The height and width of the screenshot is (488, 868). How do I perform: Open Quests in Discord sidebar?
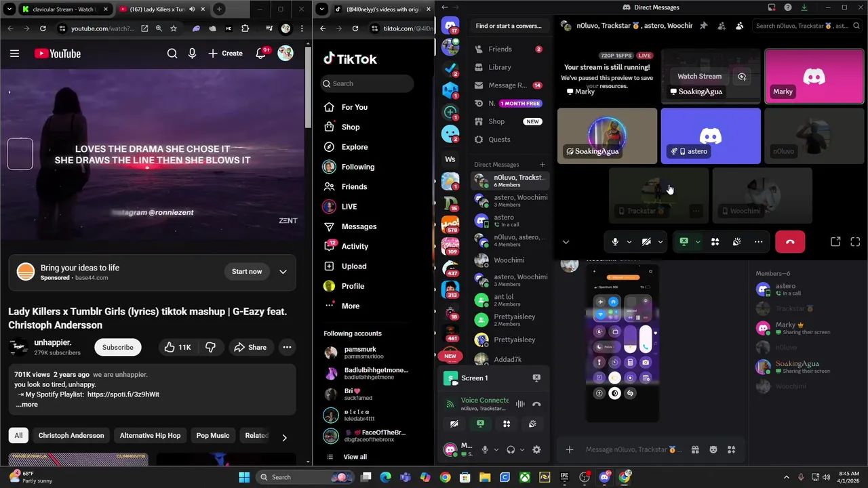click(x=509, y=140)
